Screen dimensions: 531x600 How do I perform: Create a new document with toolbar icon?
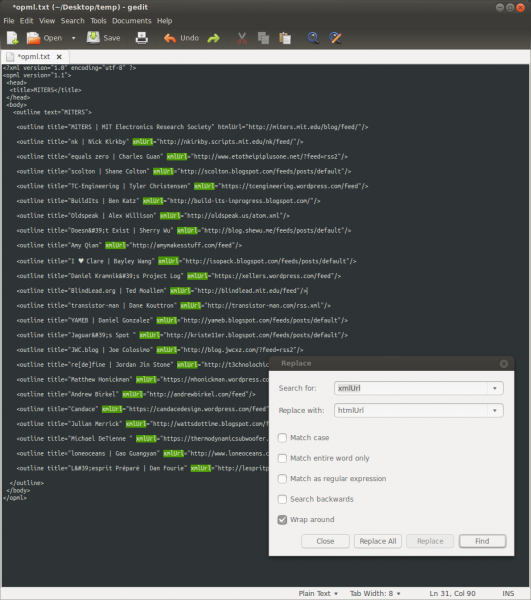tap(12, 38)
